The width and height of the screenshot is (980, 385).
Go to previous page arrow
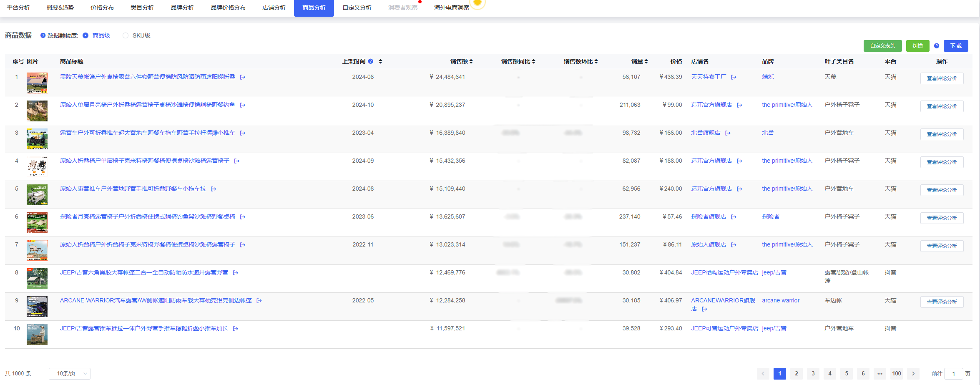click(763, 374)
